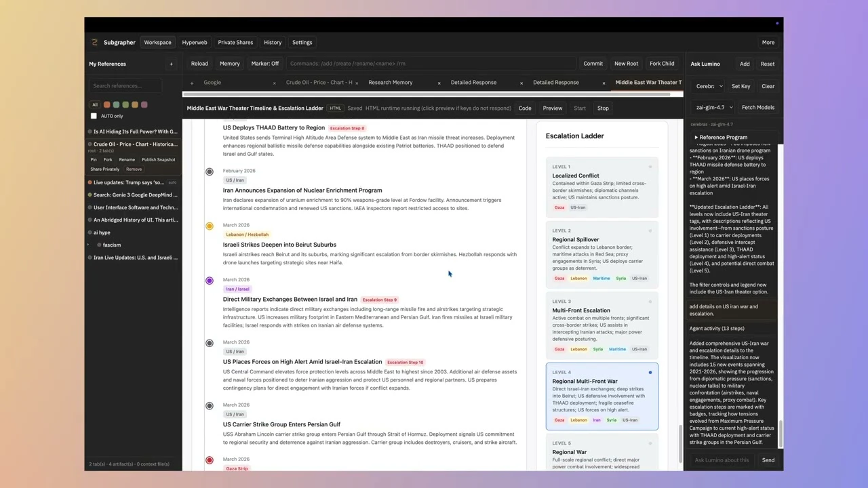This screenshot has width=868, height=488.
Task: Open a new tab with plus icon
Action: (x=192, y=83)
